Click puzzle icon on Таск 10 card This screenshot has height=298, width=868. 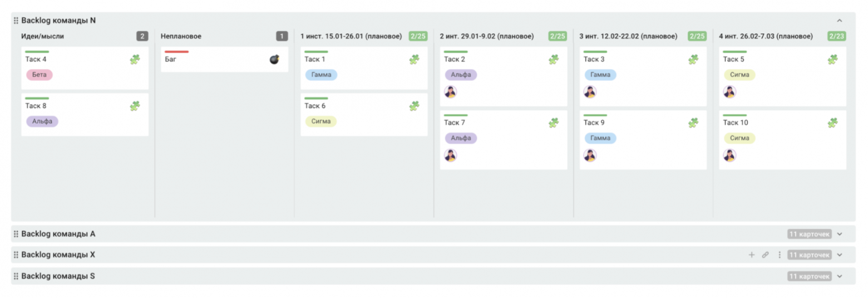point(832,123)
